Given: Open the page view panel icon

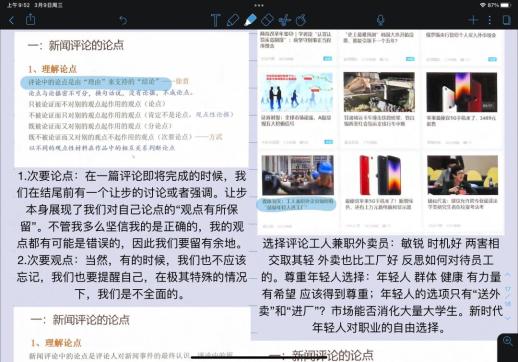Looking at the screenshot, I should 507,20.
